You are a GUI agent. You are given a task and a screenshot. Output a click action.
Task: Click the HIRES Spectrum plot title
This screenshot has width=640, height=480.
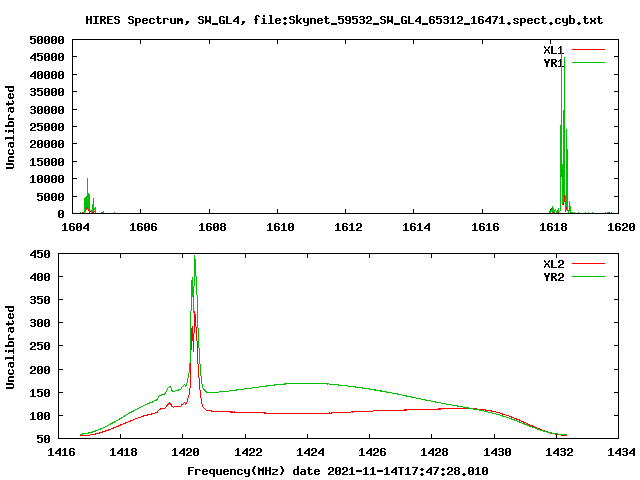344,20
